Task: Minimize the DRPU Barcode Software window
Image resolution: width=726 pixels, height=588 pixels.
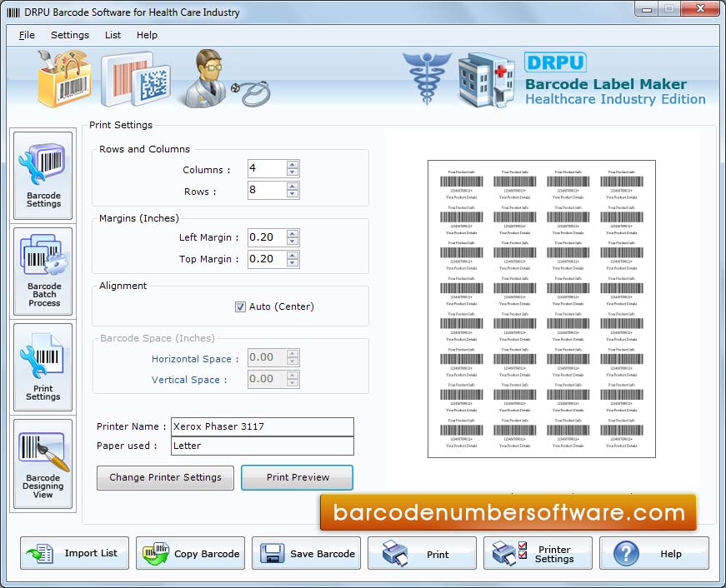Action: [x=647, y=9]
